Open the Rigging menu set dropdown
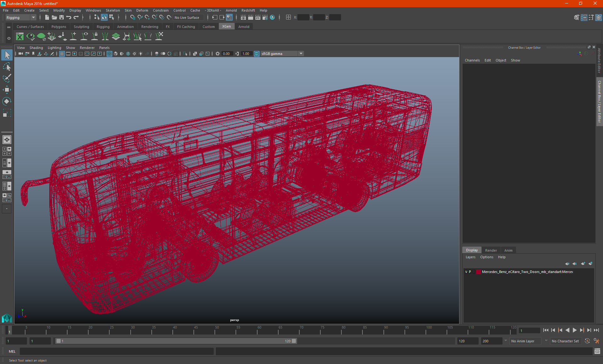 (21, 18)
